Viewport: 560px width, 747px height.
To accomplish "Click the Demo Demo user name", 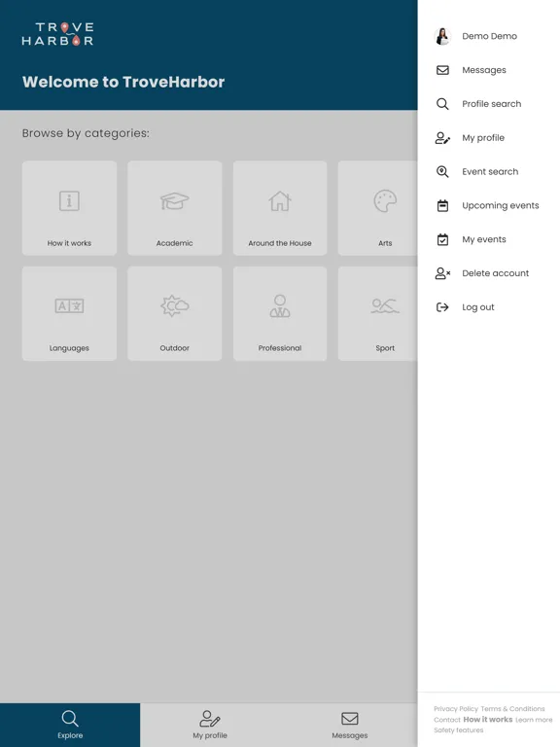I will (489, 36).
